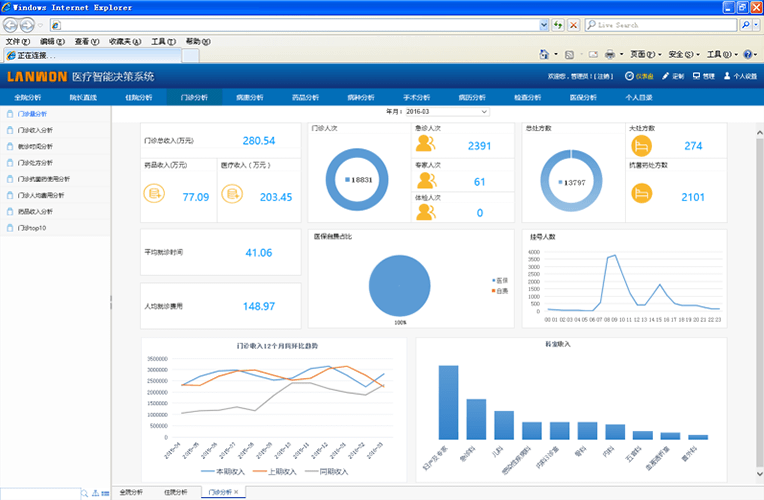Click the orange 药品收入 coin icon

(x=154, y=193)
